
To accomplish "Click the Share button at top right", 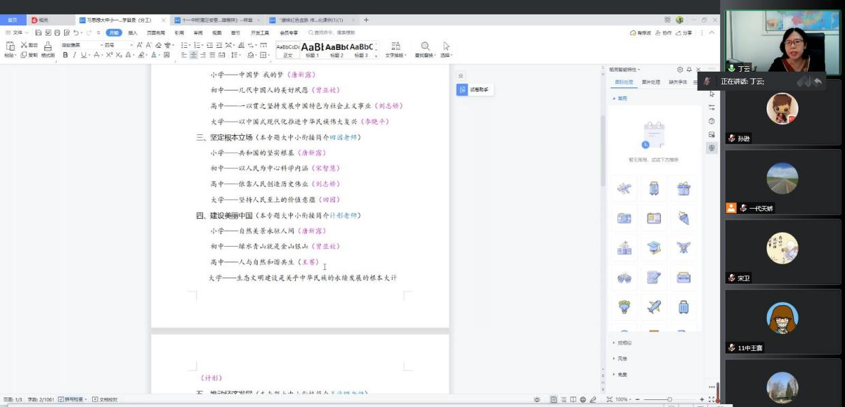I will coord(685,32).
